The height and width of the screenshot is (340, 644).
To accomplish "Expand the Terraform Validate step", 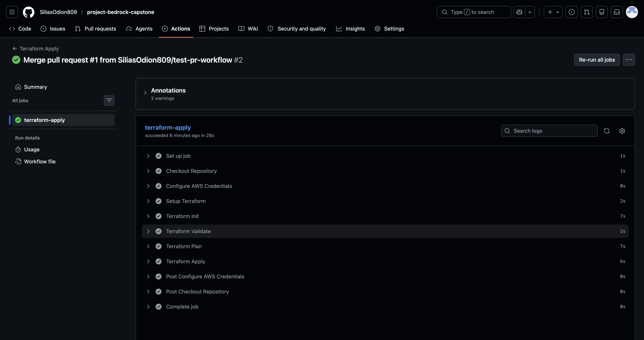I will pyautogui.click(x=385, y=231).
